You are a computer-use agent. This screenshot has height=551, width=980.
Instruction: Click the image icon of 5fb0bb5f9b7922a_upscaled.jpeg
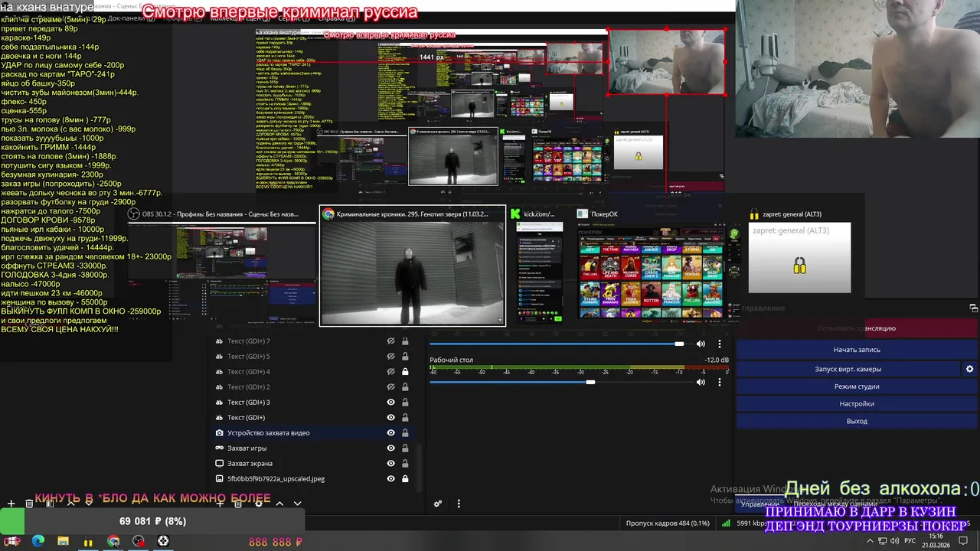coord(220,479)
